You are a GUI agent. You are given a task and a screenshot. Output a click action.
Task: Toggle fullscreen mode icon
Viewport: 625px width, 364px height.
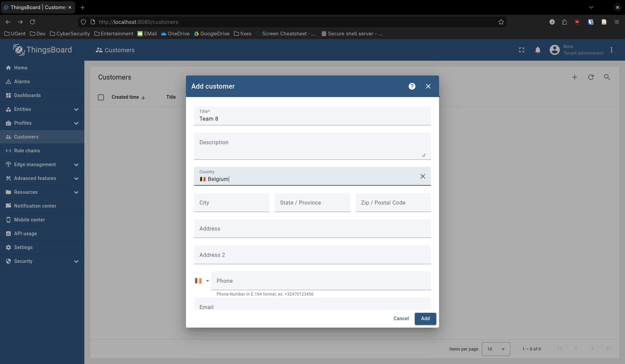coord(521,50)
